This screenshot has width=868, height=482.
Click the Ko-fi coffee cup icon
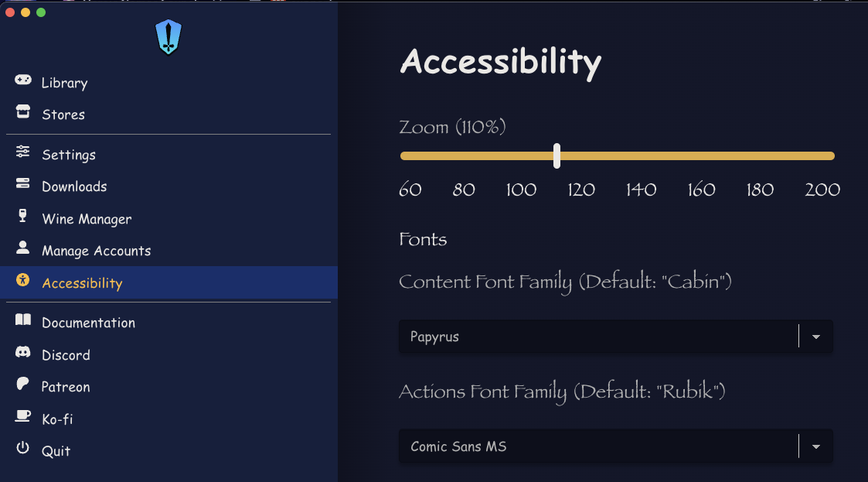point(23,417)
